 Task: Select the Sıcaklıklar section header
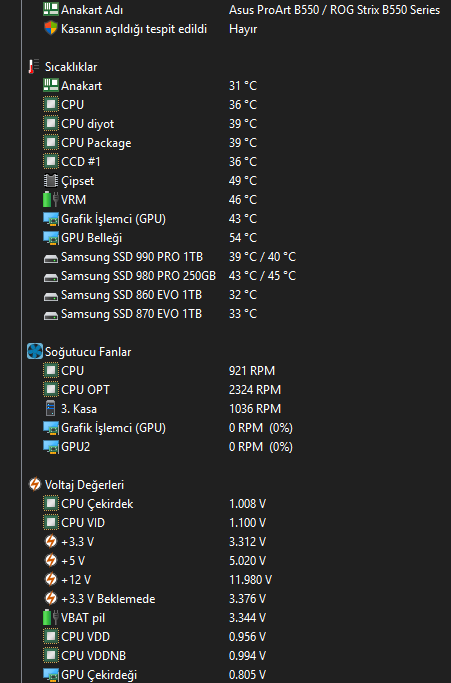[x=71, y=67]
